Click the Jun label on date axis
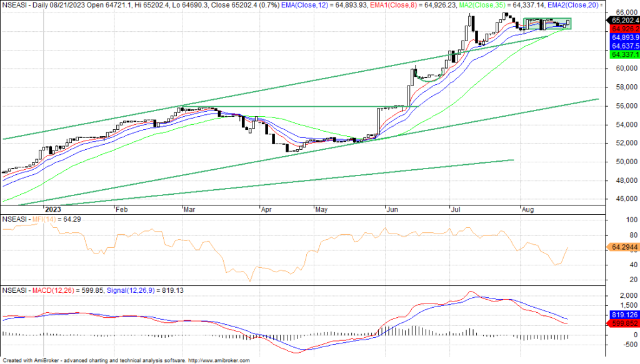This screenshot has width=640, height=364. pyautogui.click(x=392, y=210)
